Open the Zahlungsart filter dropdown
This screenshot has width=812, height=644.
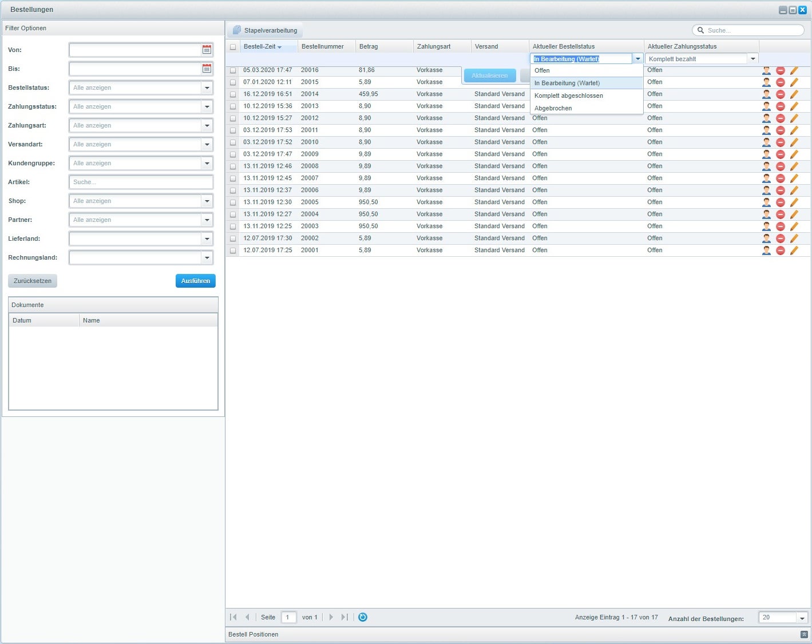point(207,126)
